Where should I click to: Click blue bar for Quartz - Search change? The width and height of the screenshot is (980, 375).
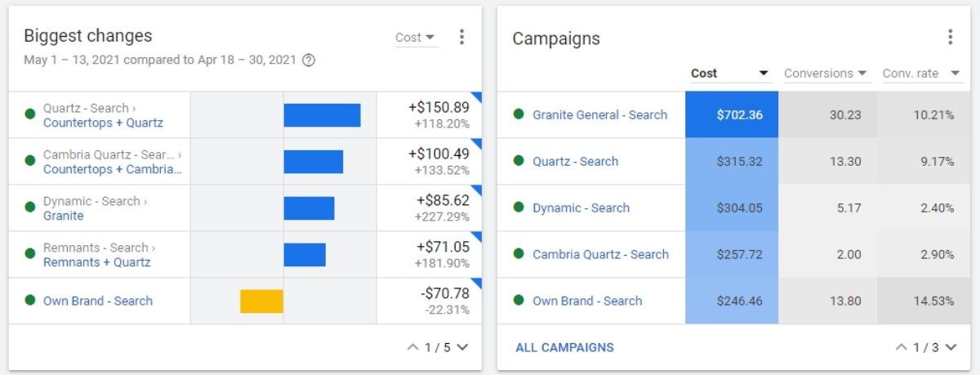(x=322, y=115)
